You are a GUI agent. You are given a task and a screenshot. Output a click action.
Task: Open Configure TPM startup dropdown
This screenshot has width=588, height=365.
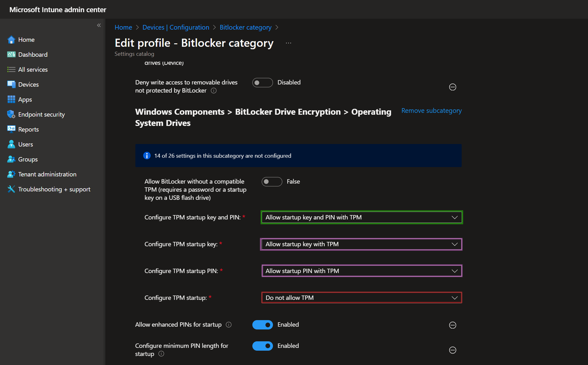tap(362, 298)
